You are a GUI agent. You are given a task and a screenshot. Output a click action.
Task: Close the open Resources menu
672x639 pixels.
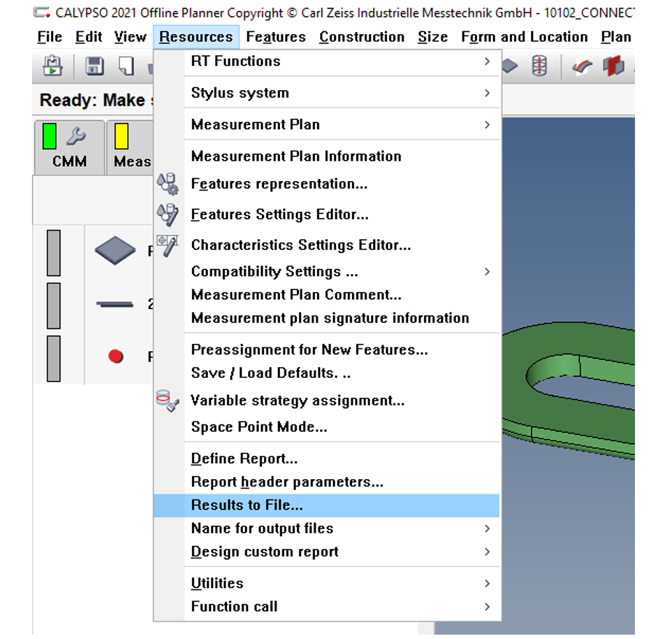point(196,37)
